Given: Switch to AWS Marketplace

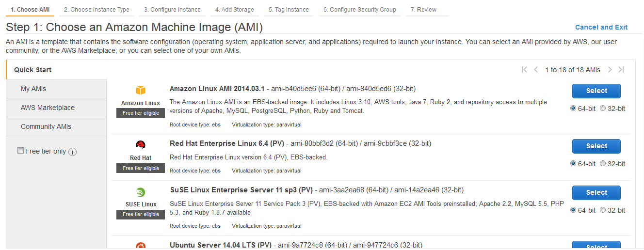Looking at the screenshot, I should point(56,108).
